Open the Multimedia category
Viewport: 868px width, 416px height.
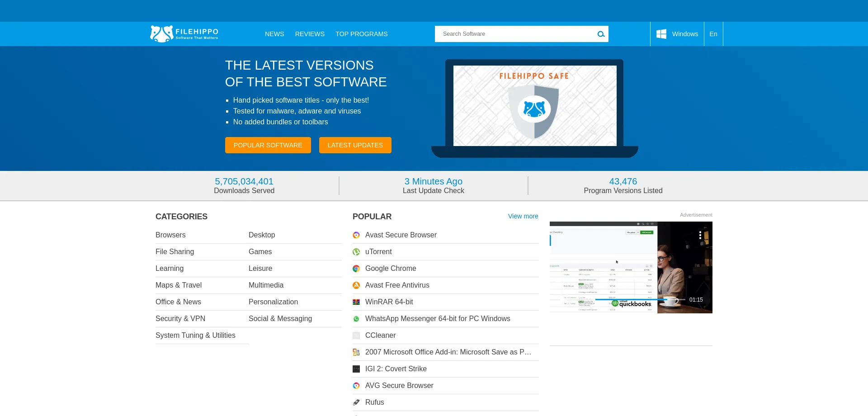[x=266, y=285]
